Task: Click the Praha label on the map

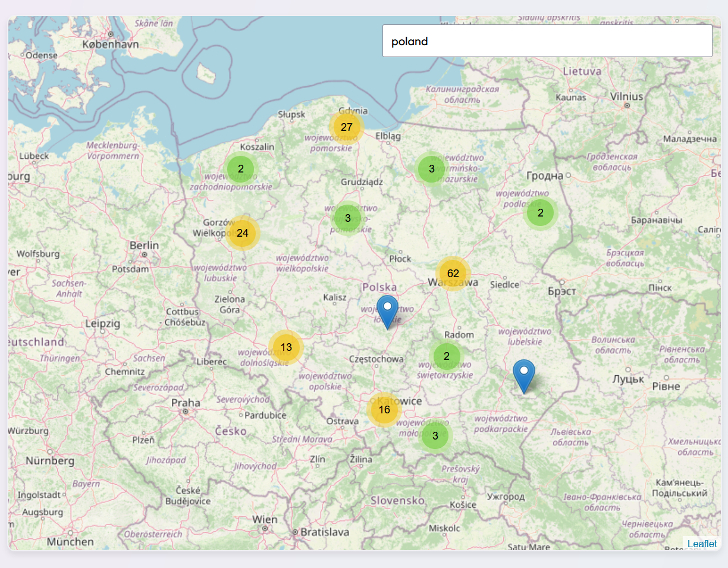Action: [x=186, y=403]
